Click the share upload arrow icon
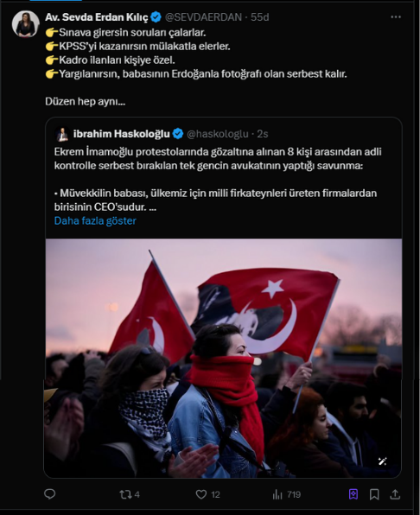The width and height of the screenshot is (420, 515). point(395,494)
